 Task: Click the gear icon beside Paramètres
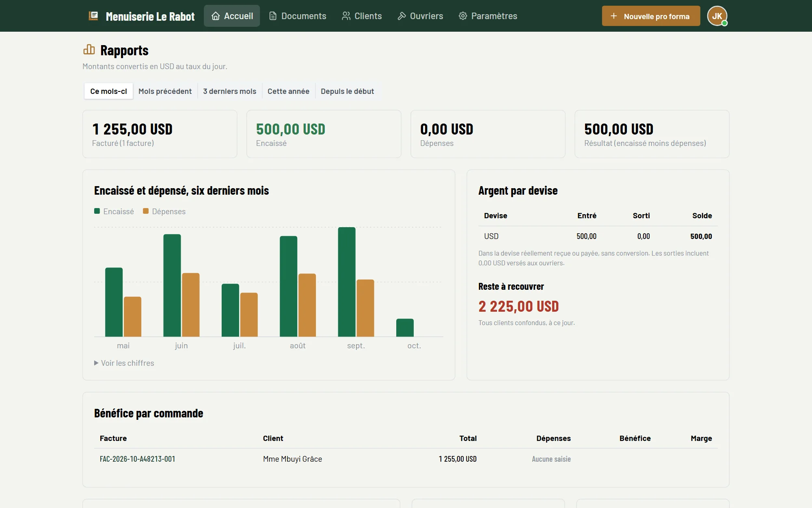point(463,16)
